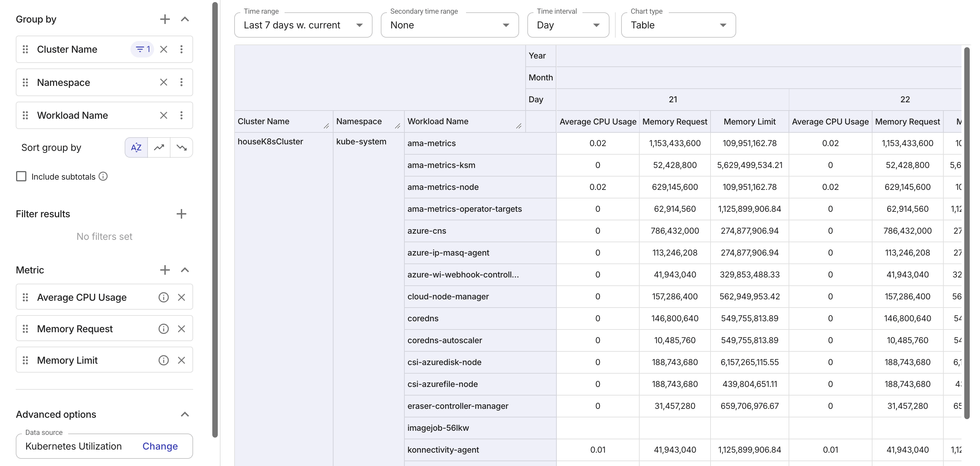The image size is (980, 466).
Task: Open more options for Workload Name grouping
Action: [181, 115]
